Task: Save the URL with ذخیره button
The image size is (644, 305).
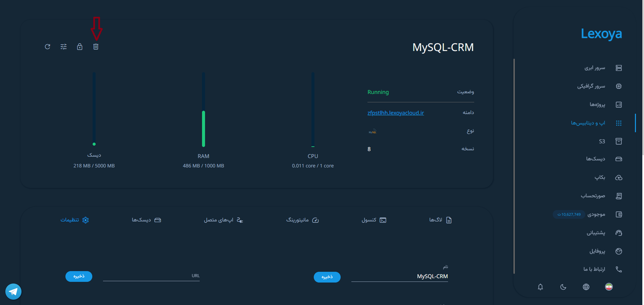Action: [x=79, y=276]
